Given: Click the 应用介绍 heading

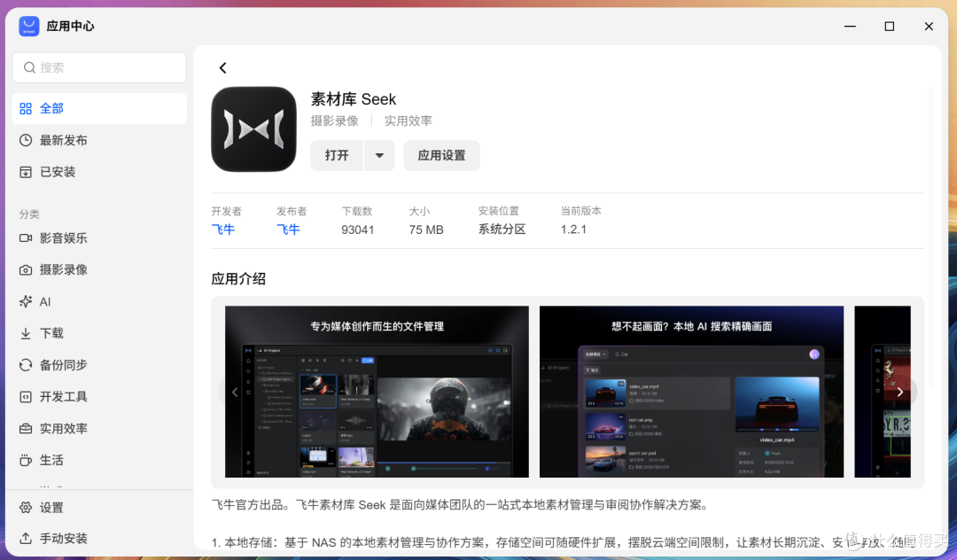Looking at the screenshot, I should pos(238,279).
